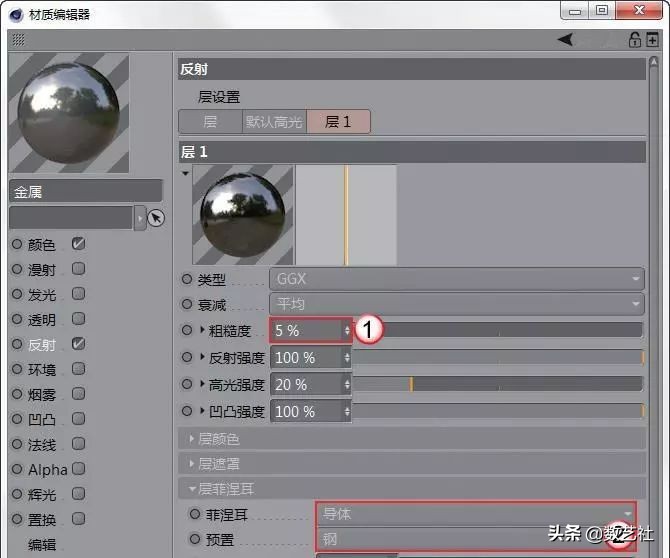This screenshot has height=558, width=670.
Task: Click the animation dot beside 菲涅耳
Action: 195,514
